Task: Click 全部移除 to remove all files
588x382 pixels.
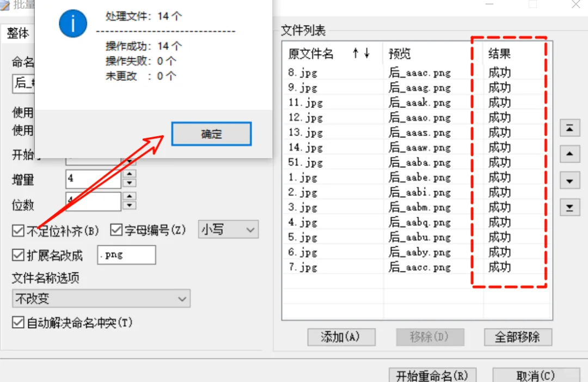Action: tap(518, 337)
